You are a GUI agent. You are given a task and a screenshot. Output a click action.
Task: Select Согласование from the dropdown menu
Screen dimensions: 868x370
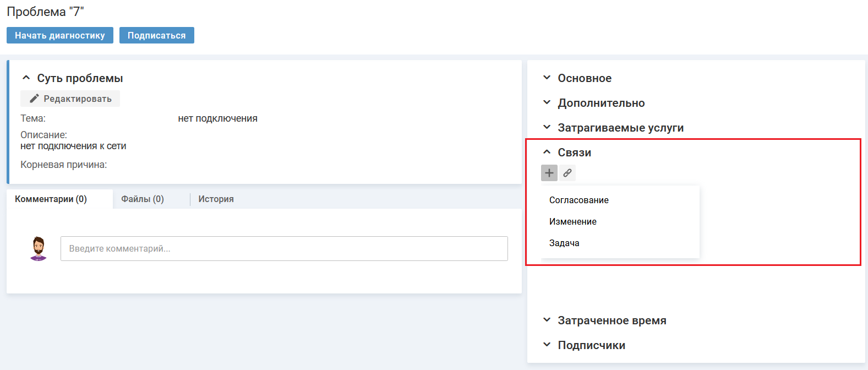pos(579,200)
